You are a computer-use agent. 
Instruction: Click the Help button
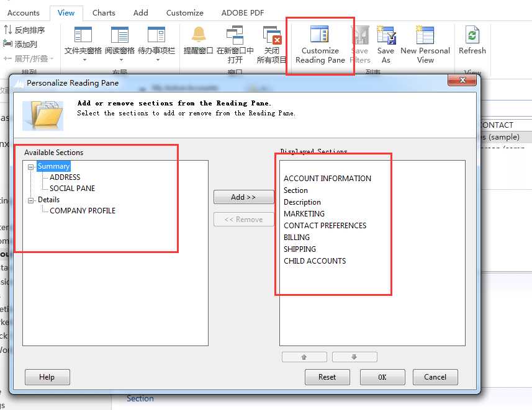[47, 377]
